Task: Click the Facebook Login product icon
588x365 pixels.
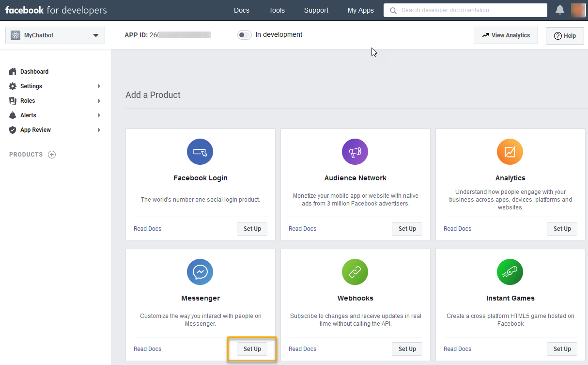Action: [200, 151]
